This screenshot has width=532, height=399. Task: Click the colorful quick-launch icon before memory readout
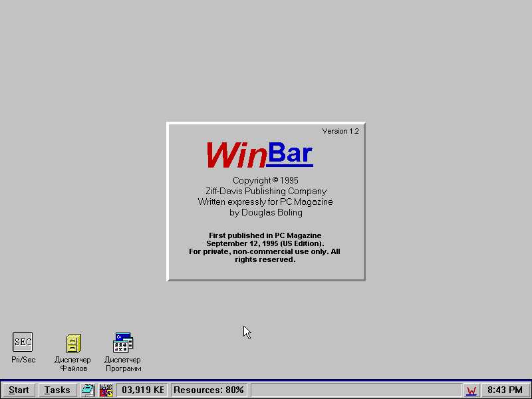(106, 390)
